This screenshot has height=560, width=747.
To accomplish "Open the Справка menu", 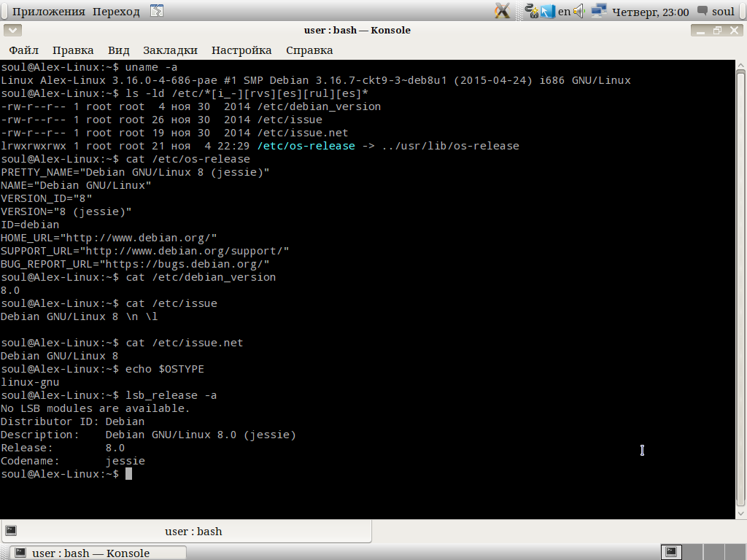I will pos(309,50).
